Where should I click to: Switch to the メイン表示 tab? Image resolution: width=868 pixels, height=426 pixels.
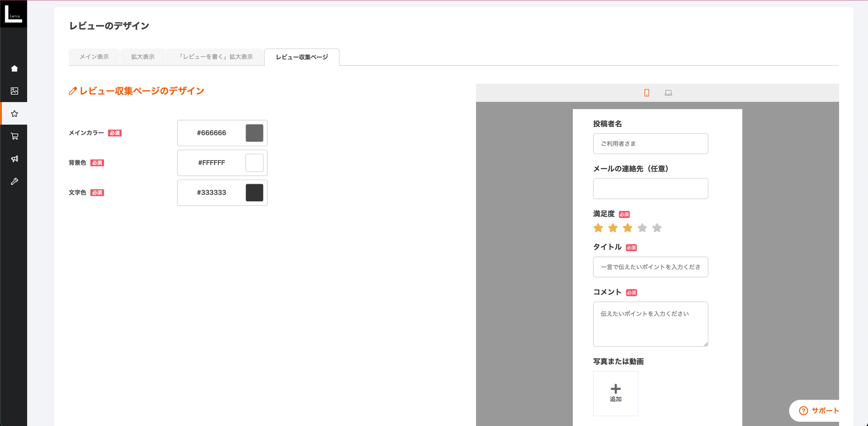(x=94, y=57)
